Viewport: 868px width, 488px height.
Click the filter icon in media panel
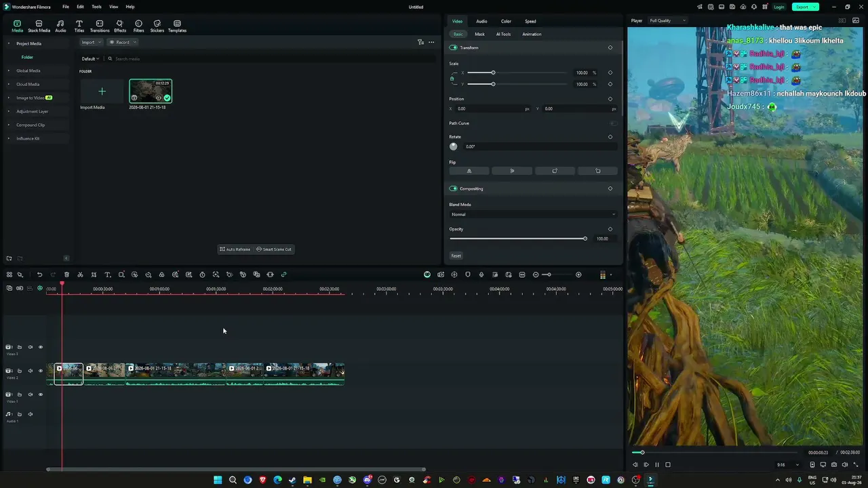tap(420, 42)
